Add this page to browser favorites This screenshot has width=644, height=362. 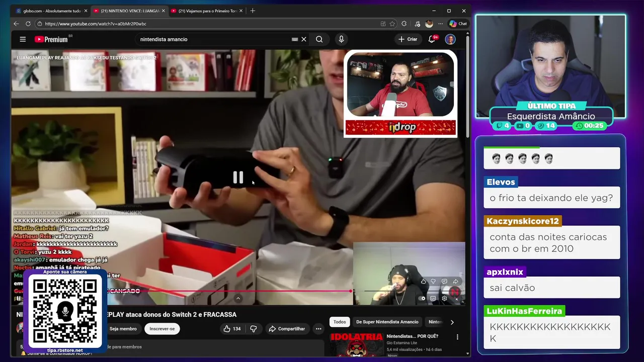click(392, 24)
